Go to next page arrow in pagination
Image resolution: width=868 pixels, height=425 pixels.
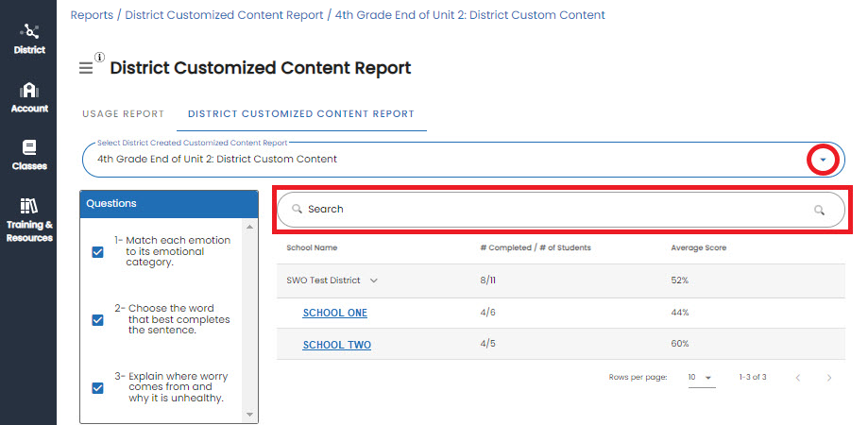829,378
